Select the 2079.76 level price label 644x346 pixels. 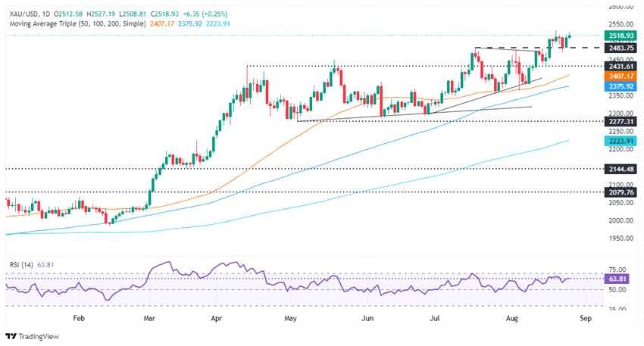click(620, 192)
